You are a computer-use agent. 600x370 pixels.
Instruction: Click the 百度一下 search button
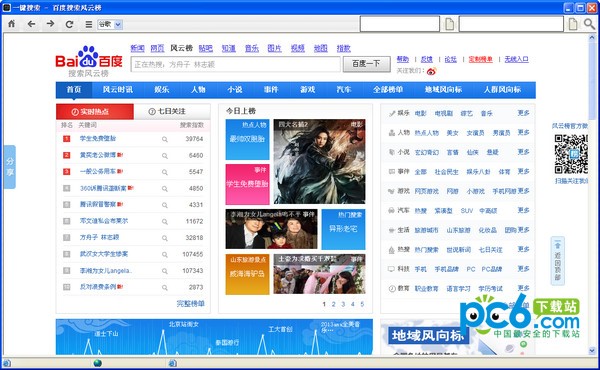(367, 64)
